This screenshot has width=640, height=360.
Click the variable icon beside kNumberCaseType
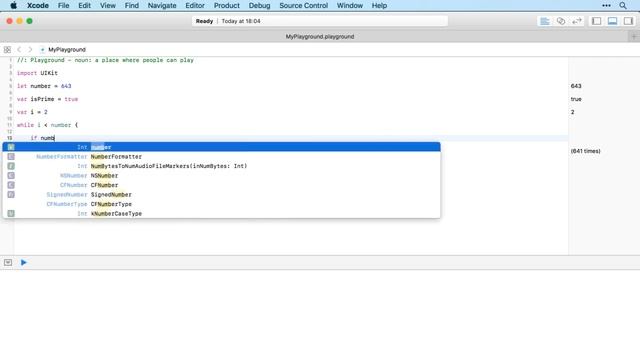click(11, 213)
